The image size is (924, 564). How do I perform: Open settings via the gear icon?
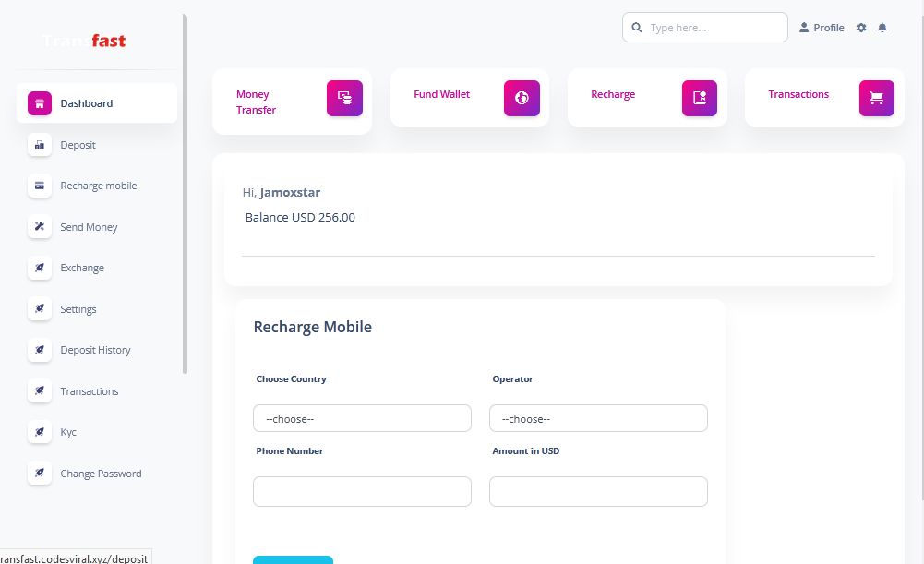pos(861,28)
